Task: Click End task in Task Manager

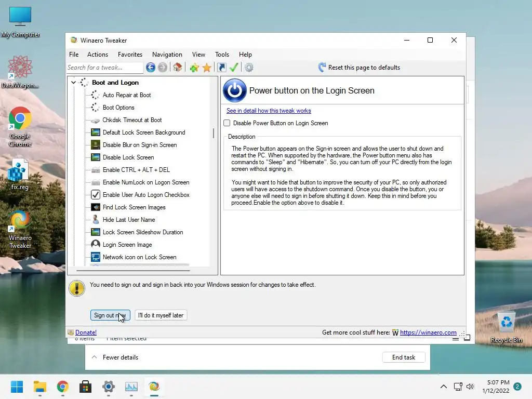Action: point(403,357)
